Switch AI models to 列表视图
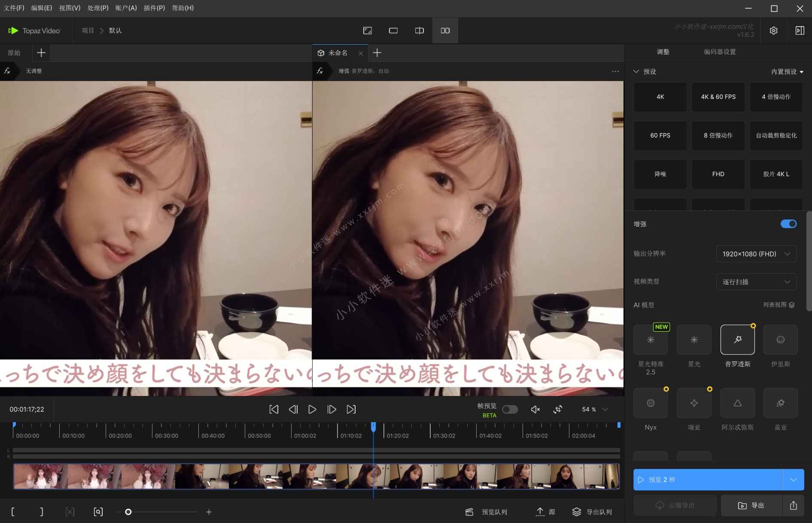 click(x=779, y=305)
